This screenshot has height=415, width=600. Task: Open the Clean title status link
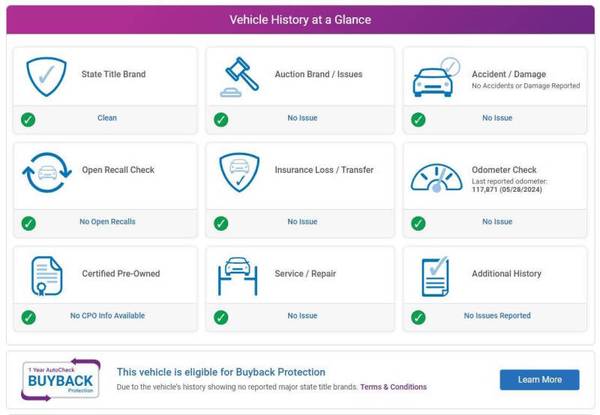tap(107, 118)
